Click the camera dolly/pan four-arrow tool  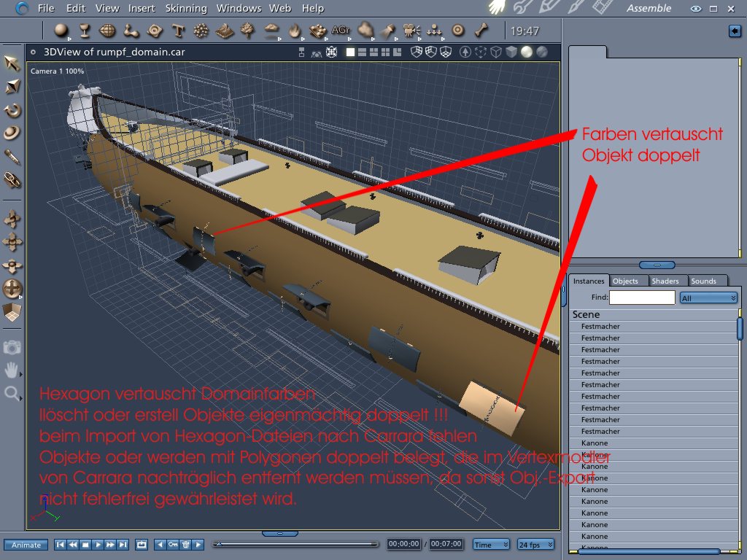[12, 242]
